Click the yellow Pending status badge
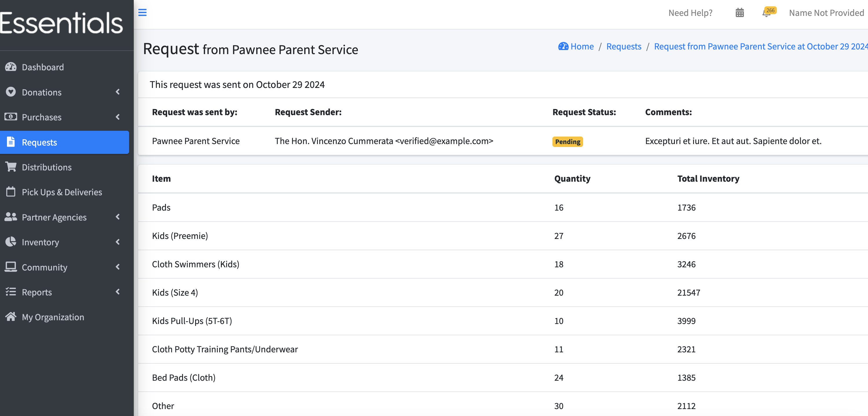 pyautogui.click(x=567, y=142)
